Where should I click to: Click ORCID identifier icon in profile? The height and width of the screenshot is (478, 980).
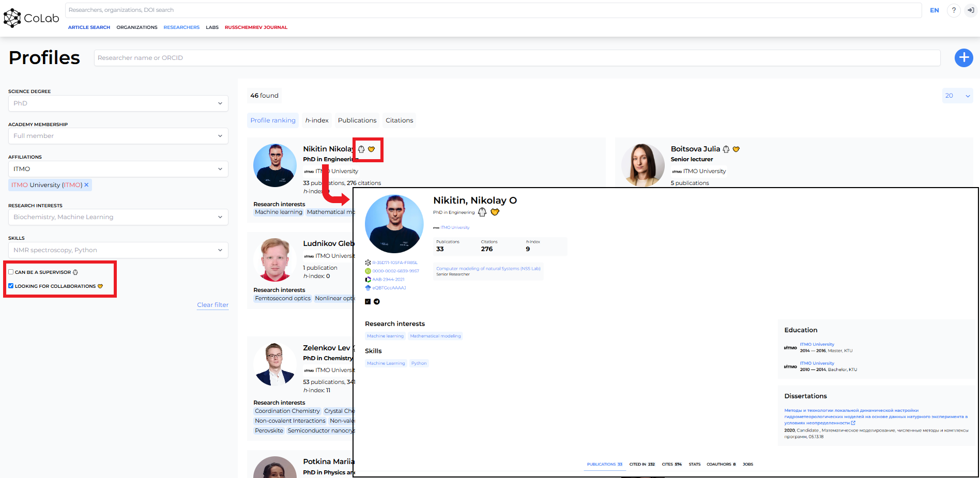368,271
